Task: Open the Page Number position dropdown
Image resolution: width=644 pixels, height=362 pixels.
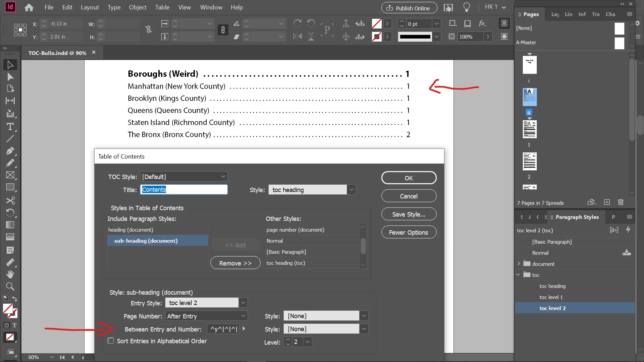Action: pos(243,316)
